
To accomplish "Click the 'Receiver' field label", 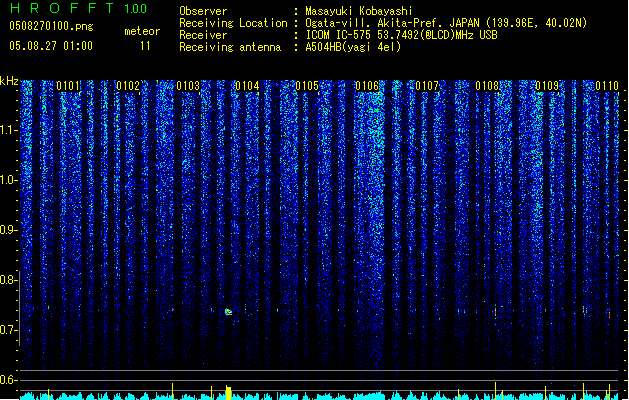I will (x=203, y=35).
